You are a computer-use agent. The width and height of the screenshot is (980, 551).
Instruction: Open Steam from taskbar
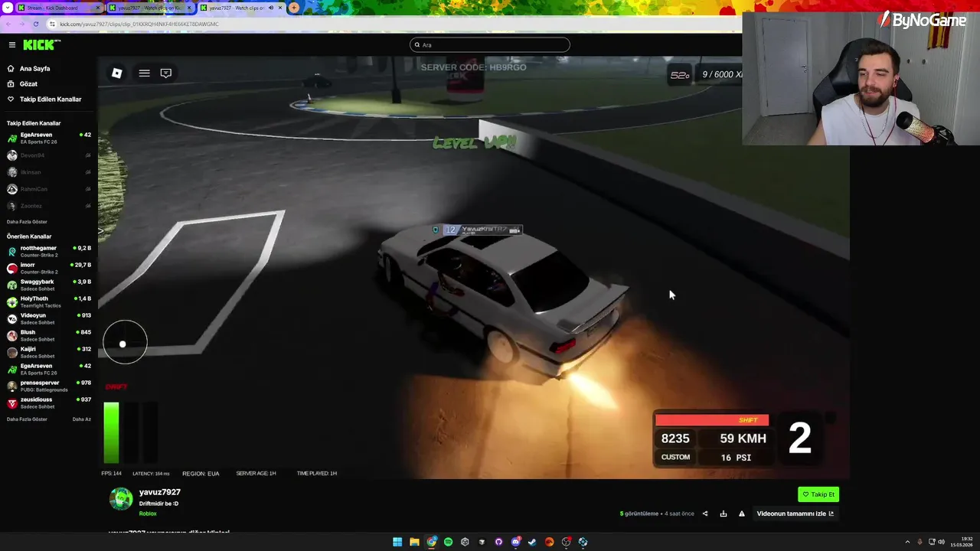coord(532,542)
